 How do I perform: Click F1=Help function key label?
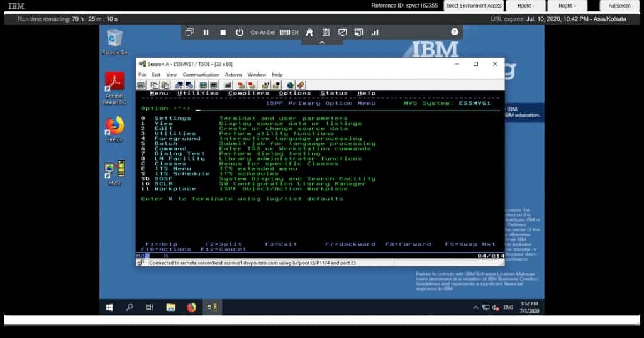(161, 244)
